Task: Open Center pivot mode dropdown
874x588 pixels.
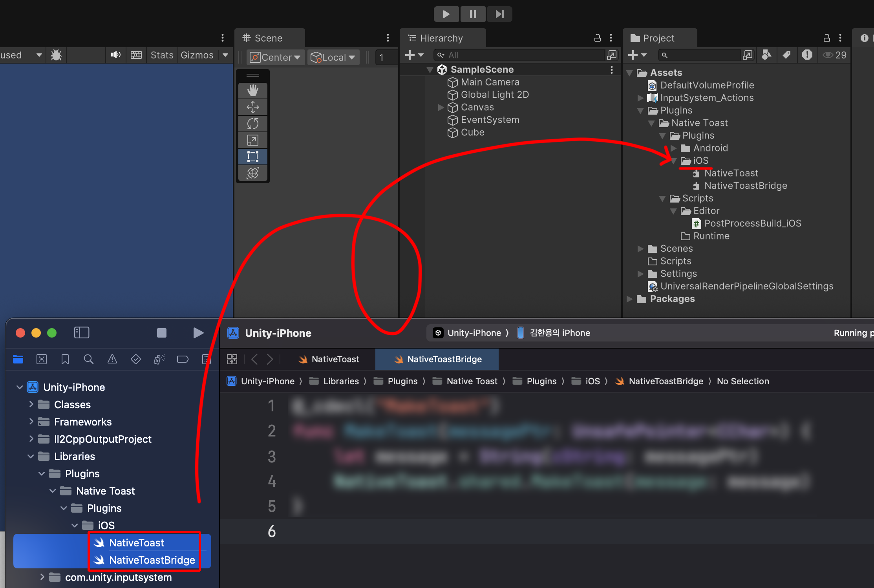Action: 276,57
